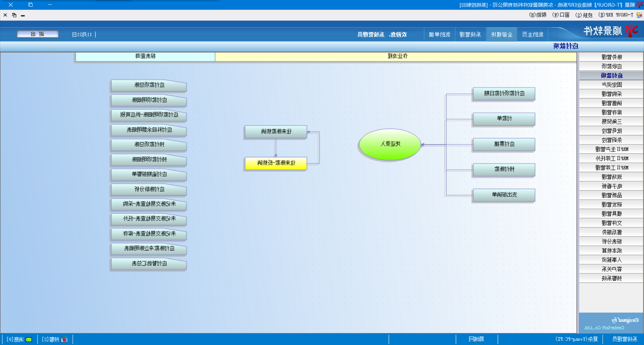
Task: Open 支出报销单 in the workflow
Action: [504, 195]
